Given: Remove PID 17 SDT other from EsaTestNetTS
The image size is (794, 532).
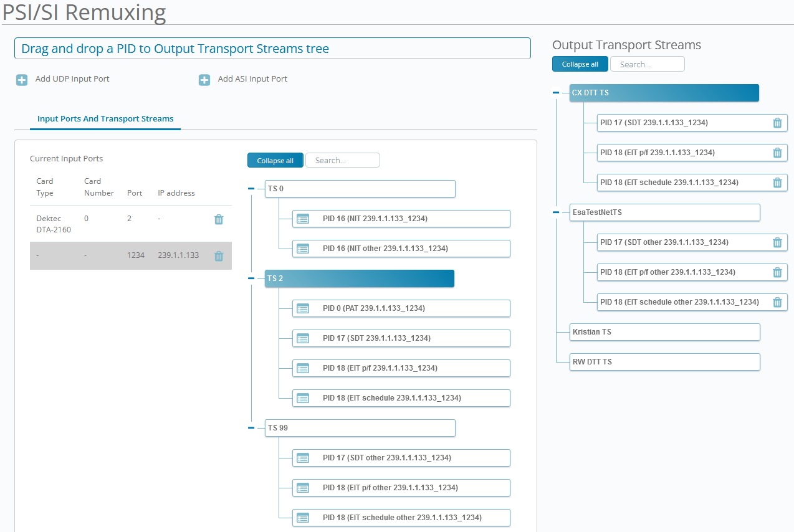Looking at the screenshot, I should [x=777, y=242].
